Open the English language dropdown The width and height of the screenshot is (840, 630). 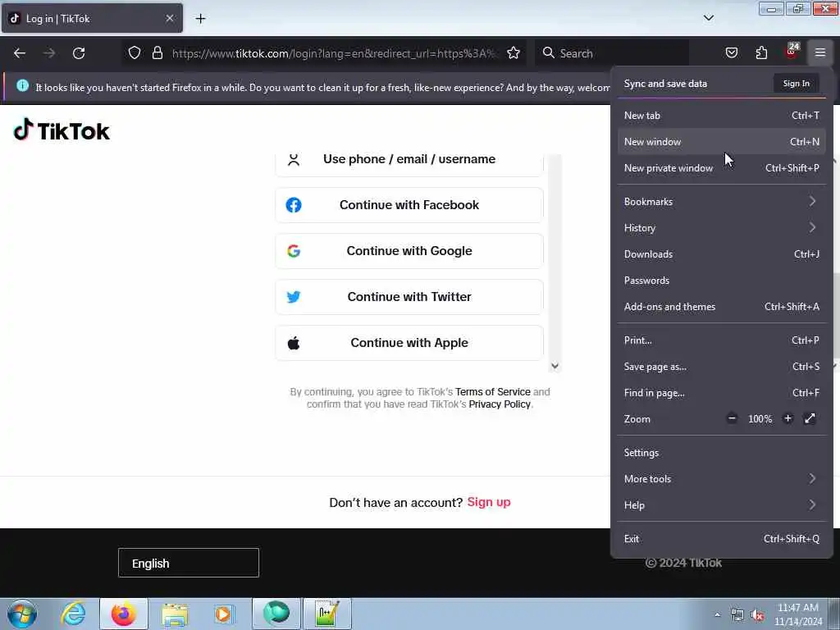coord(189,563)
